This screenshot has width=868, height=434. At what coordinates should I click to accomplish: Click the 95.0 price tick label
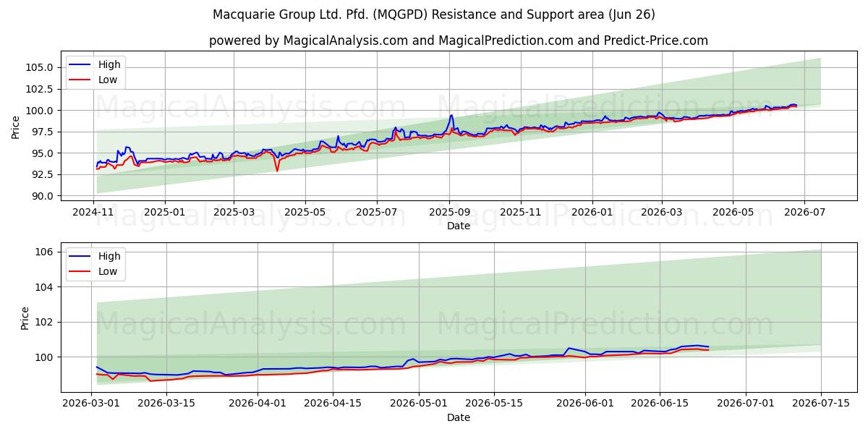point(43,153)
